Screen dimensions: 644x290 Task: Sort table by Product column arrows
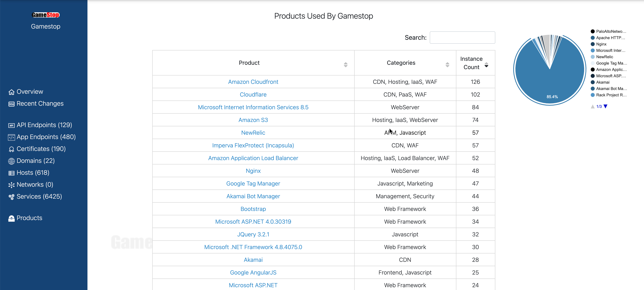345,65
